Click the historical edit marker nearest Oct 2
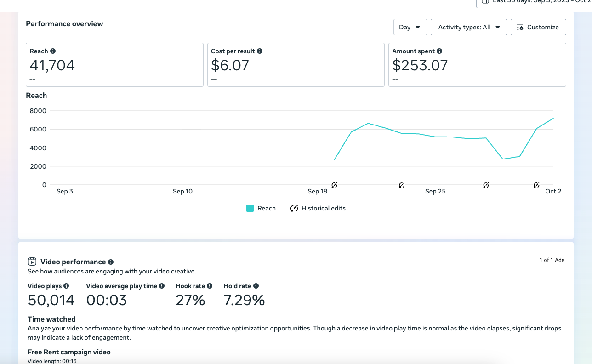 (536, 185)
